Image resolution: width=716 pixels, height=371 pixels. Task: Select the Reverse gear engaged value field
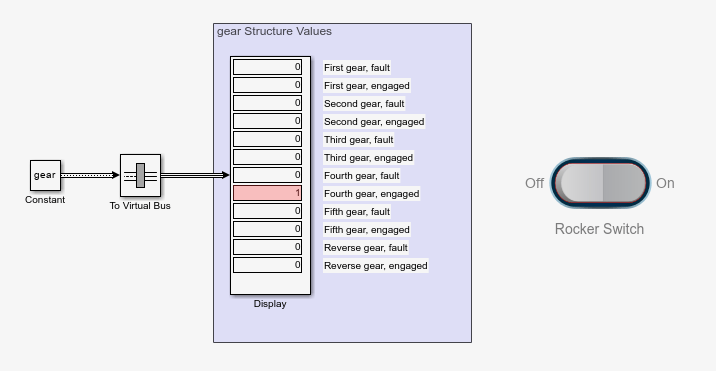click(268, 265)
